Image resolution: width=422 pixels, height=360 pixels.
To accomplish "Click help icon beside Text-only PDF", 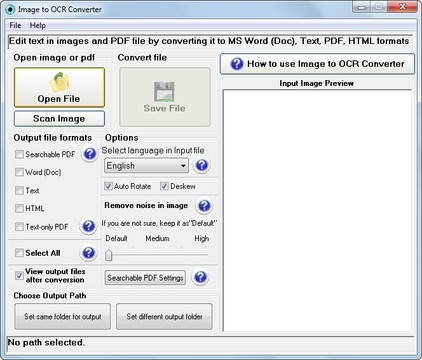I will [x=89, y=226].
